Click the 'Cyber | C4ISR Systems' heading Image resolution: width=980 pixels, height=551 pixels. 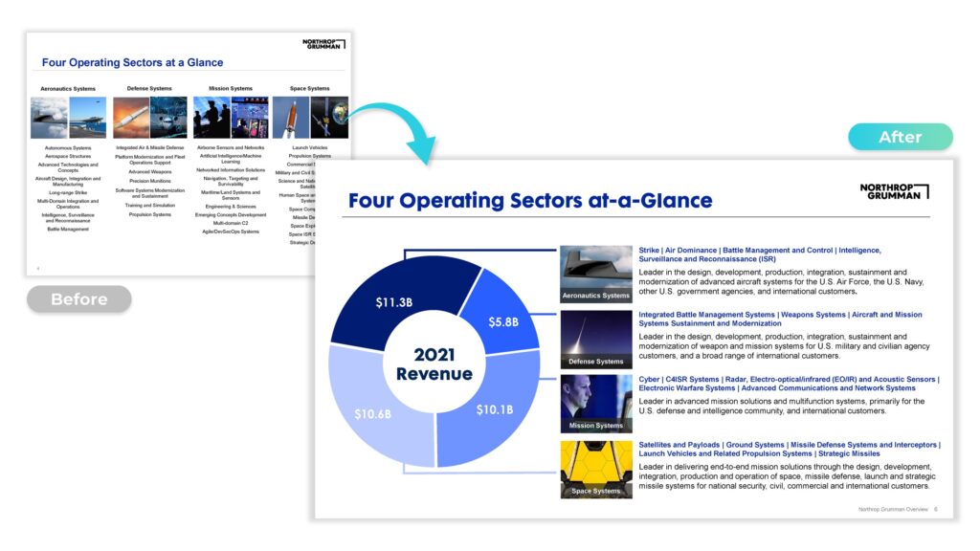(789, 384)
